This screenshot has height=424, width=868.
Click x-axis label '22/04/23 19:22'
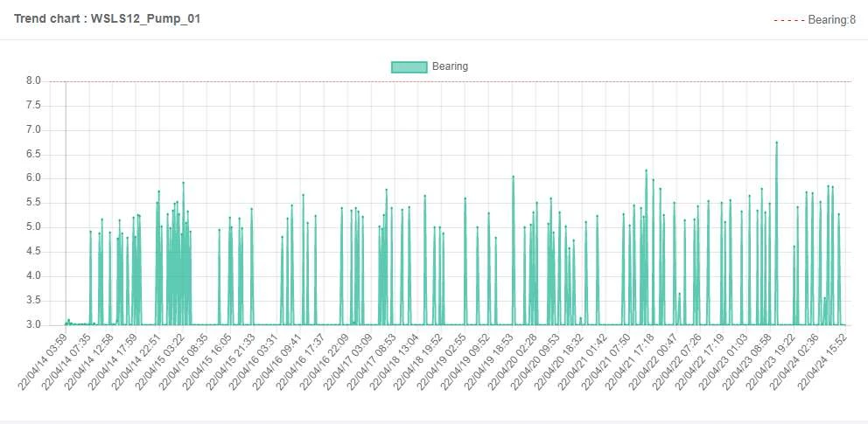point(769,362)
